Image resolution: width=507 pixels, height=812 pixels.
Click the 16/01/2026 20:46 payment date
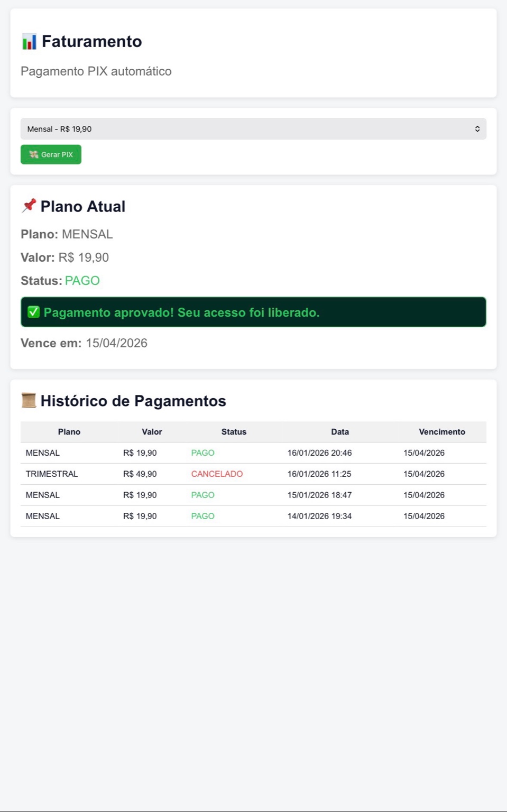[x=319, y=453]
